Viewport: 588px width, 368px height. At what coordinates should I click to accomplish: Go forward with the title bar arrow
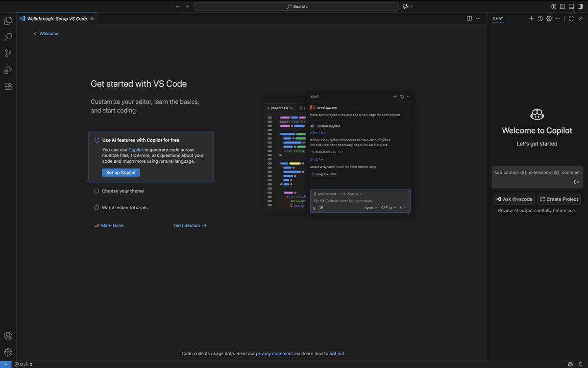click(x=187, y=6)
